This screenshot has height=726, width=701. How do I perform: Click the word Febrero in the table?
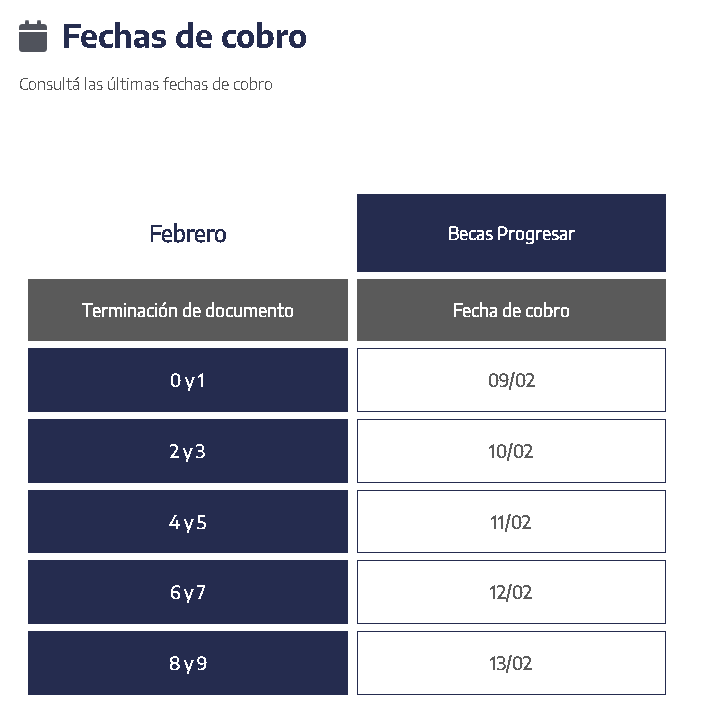click(x=188, y=234)
